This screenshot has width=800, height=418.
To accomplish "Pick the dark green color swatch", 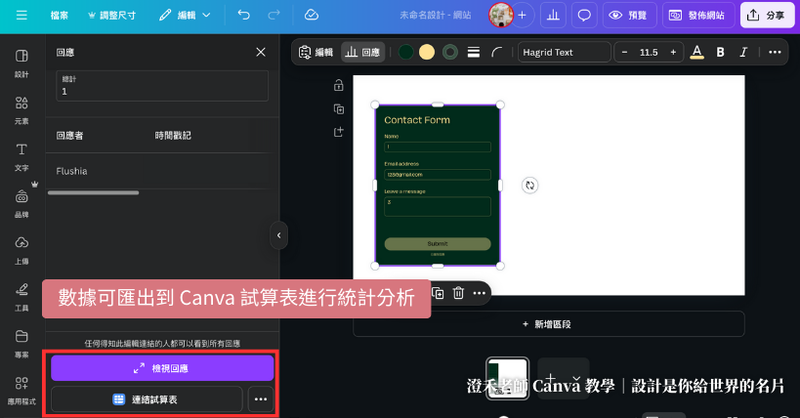I will [406, 52].
